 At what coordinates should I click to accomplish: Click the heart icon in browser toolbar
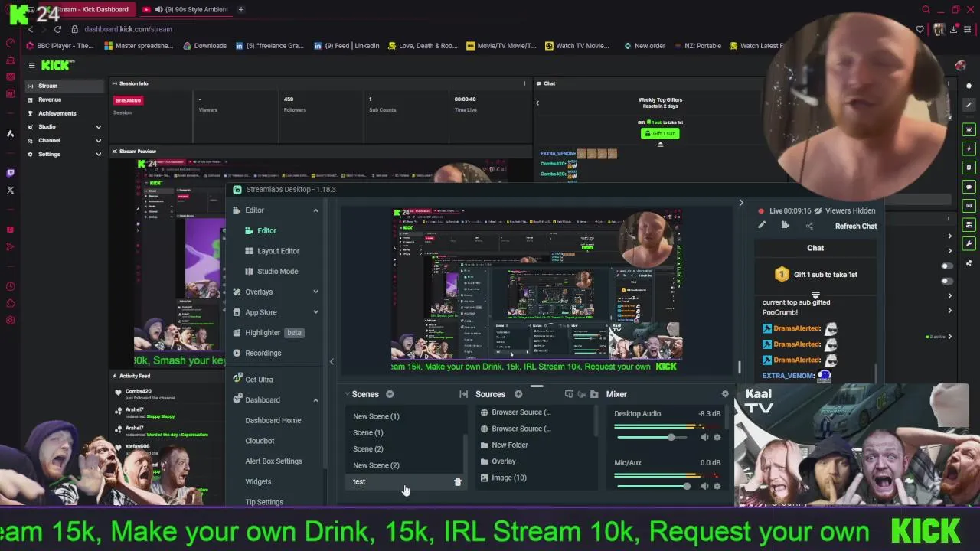(920, 29)
